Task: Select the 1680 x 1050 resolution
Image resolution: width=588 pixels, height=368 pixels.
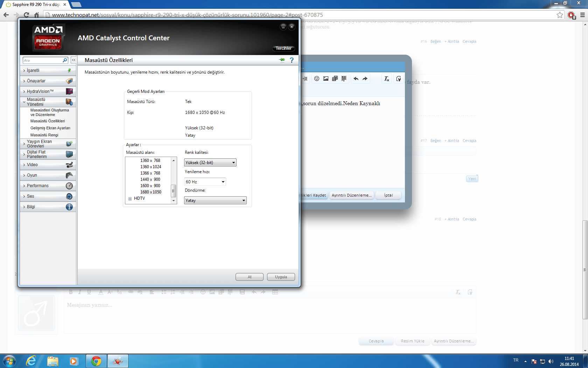Action: (x=151, y=192)
